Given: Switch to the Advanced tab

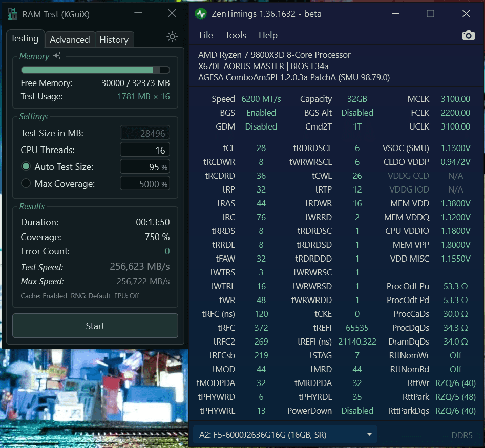Looking at the screenshot, I should coord(70,39).
